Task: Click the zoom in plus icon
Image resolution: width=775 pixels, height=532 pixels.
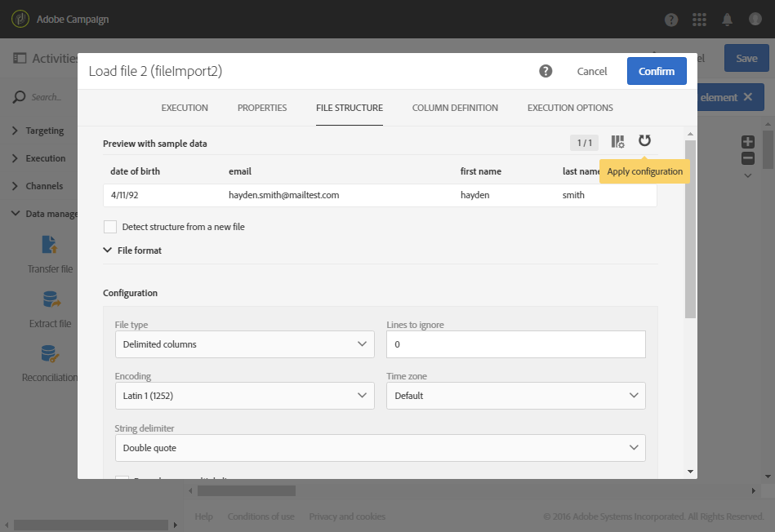Action: tap(747, 142)
